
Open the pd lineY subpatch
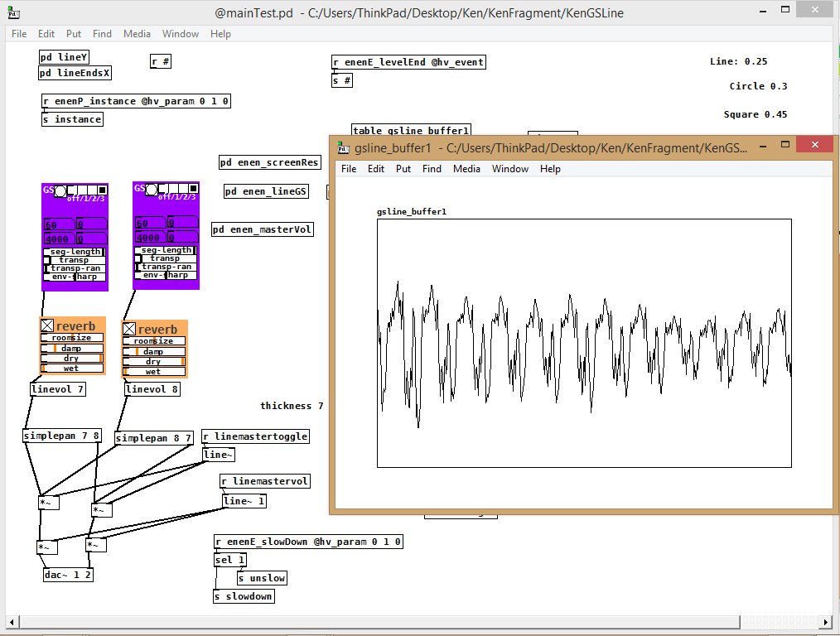(x=63, y=57)
